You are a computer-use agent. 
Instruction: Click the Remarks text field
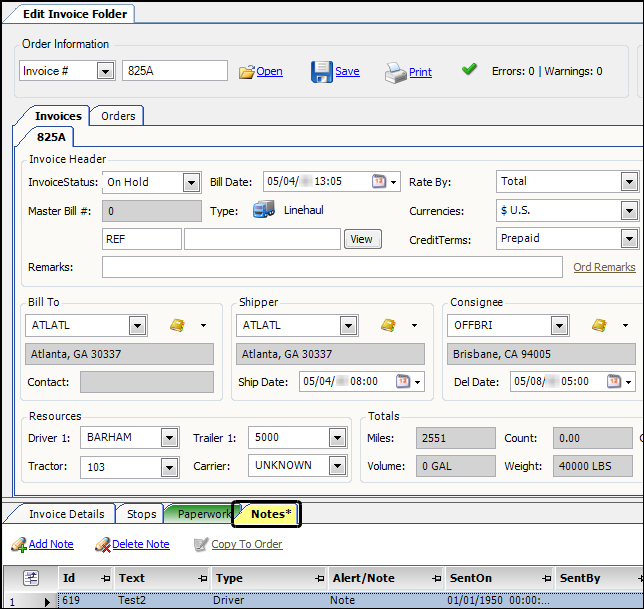(332, 267)
